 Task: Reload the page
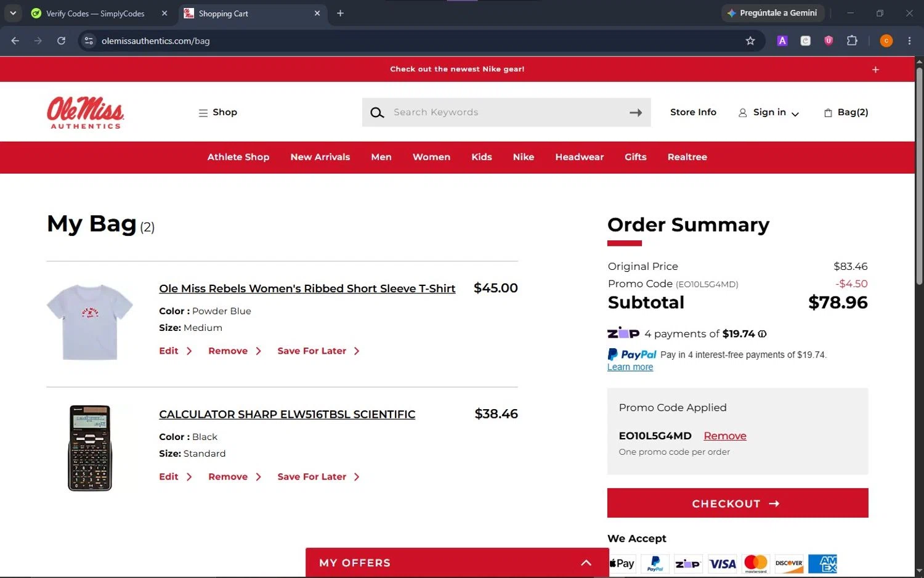coord(61,41)
